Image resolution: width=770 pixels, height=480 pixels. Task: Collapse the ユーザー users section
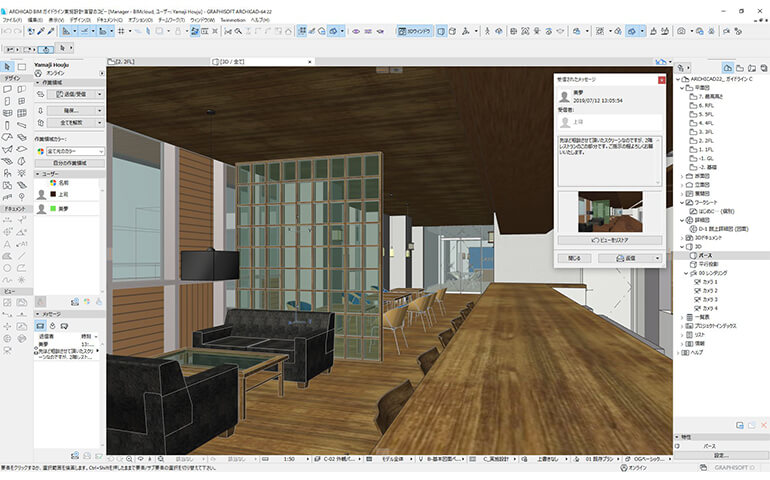(39, 173)
